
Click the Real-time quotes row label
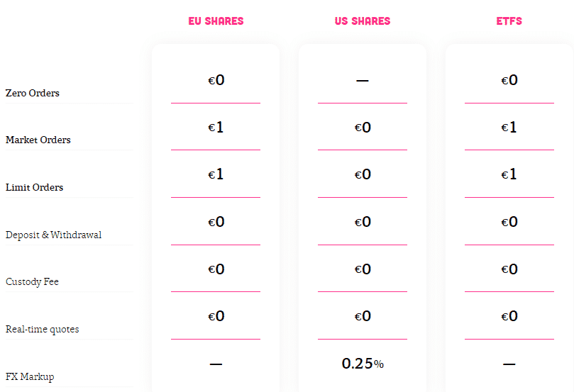tap(42, 330)
